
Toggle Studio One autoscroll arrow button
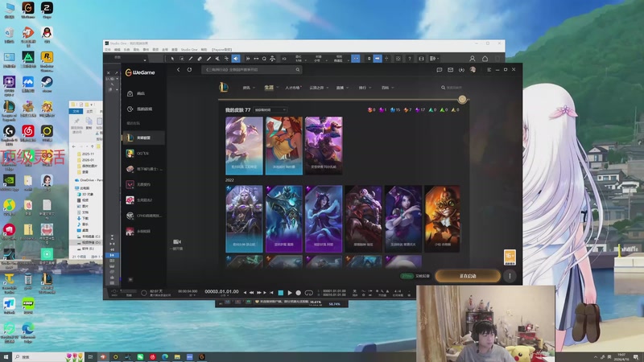[378, 59]
